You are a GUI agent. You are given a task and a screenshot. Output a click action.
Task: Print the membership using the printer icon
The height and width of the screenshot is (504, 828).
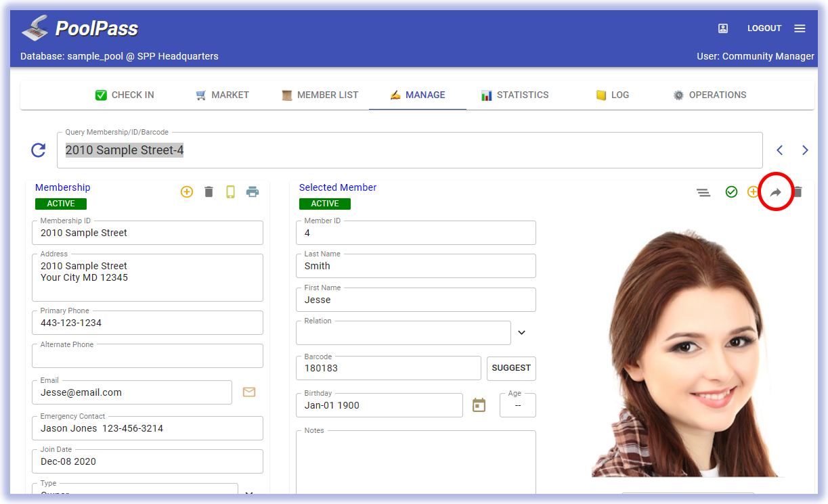coord(253,192)
